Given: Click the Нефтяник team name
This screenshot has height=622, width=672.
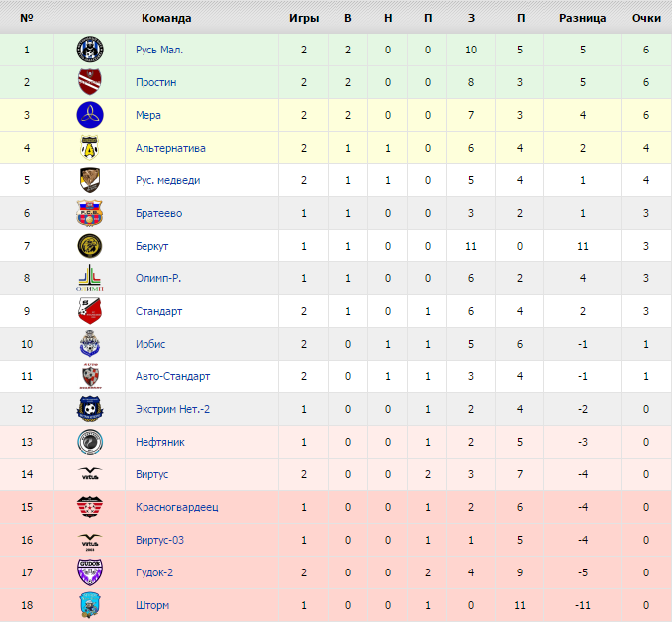Looking at the screenshot, I should coord(160,442).
